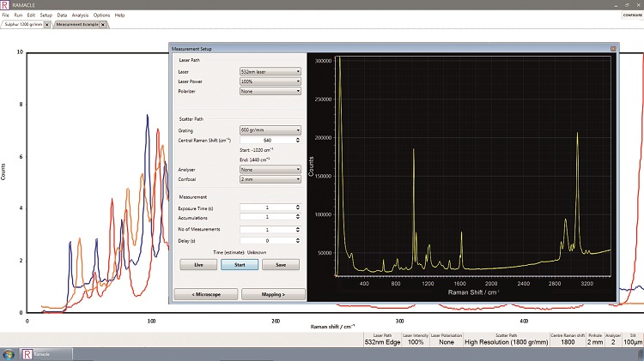Select the Ramacle taskbar item

[46, 354]
